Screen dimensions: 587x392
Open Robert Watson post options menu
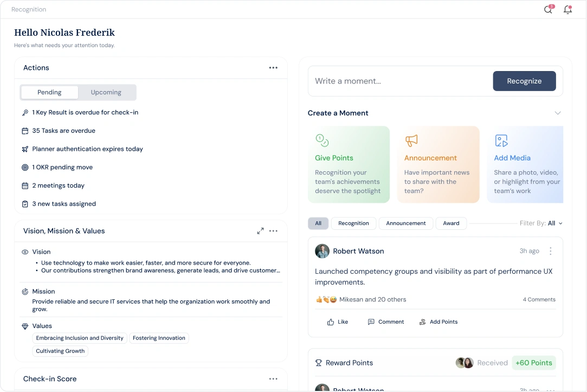coord(550,251)
